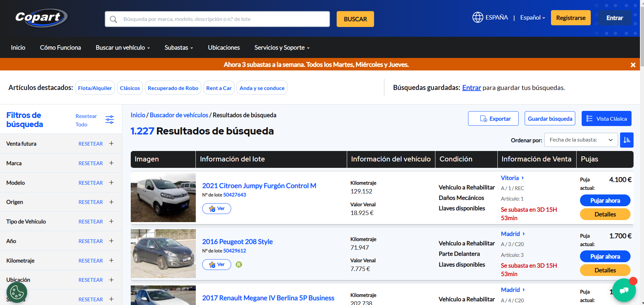The image size is (644, 305).
Task: Expand the Ubicación filter plus
Action: [111, 280]
